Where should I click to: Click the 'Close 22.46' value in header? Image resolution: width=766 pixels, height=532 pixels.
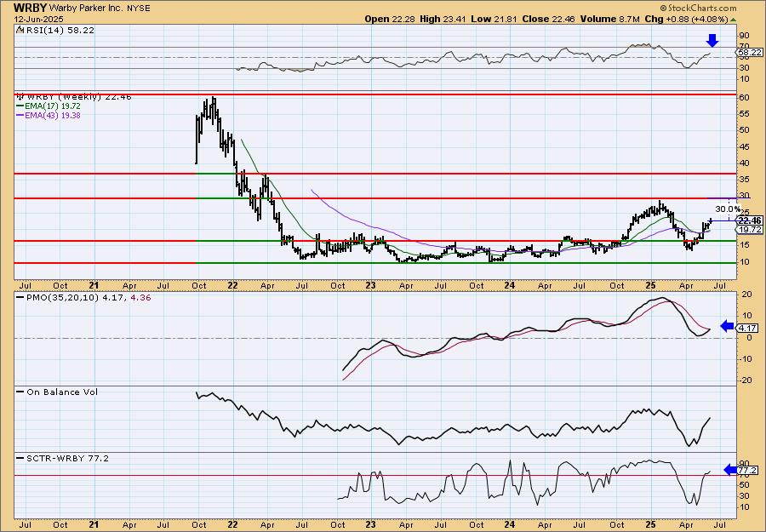click(x=549, y=19)
